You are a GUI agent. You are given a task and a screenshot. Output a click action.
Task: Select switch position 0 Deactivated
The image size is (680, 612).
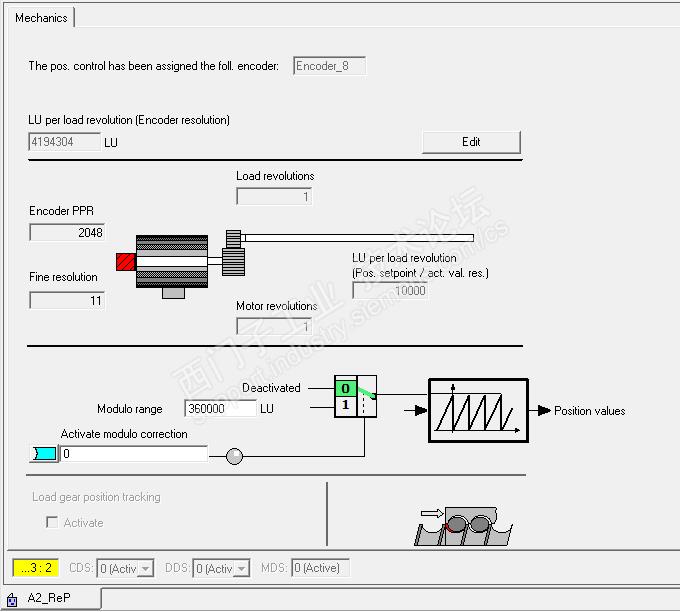346,388
